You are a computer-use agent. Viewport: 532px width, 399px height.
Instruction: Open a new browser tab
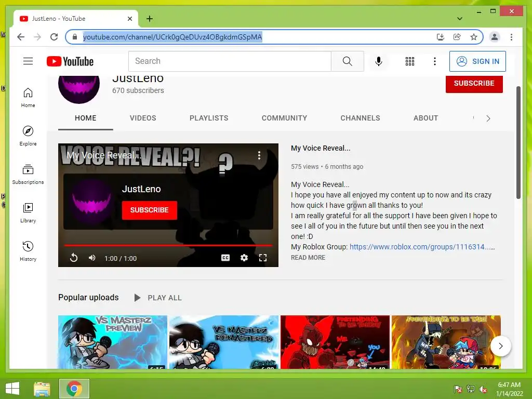tap(150, 19)
